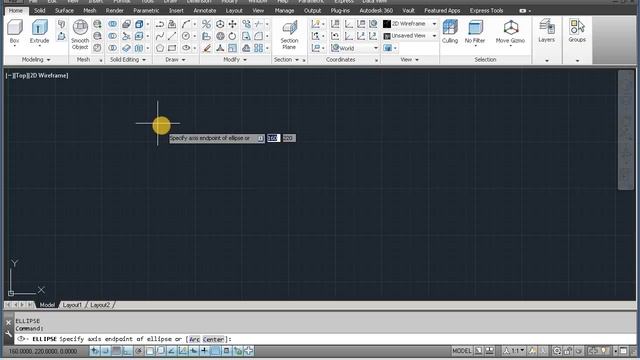
Task: Toggle Infer Constraints in status bar
Action: (95, 351)
